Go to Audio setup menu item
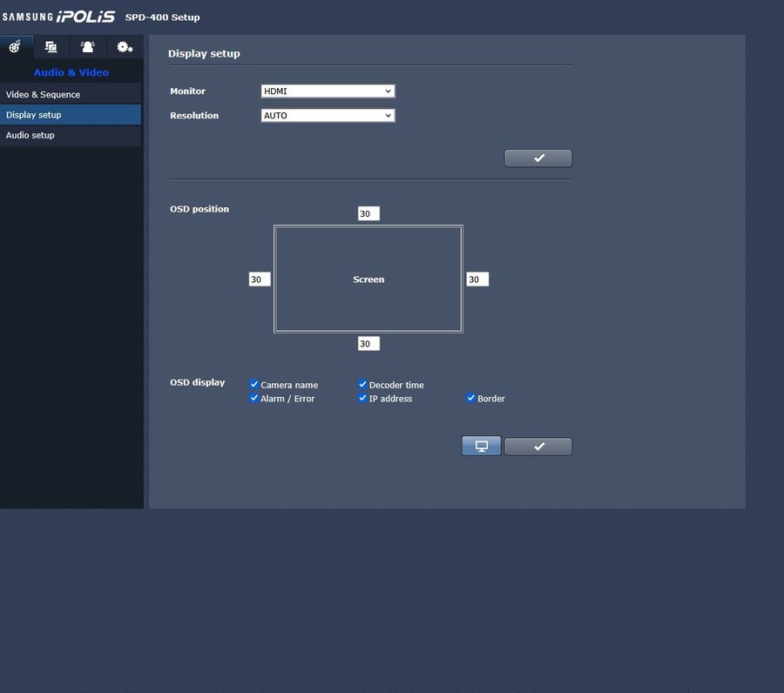 70,135
